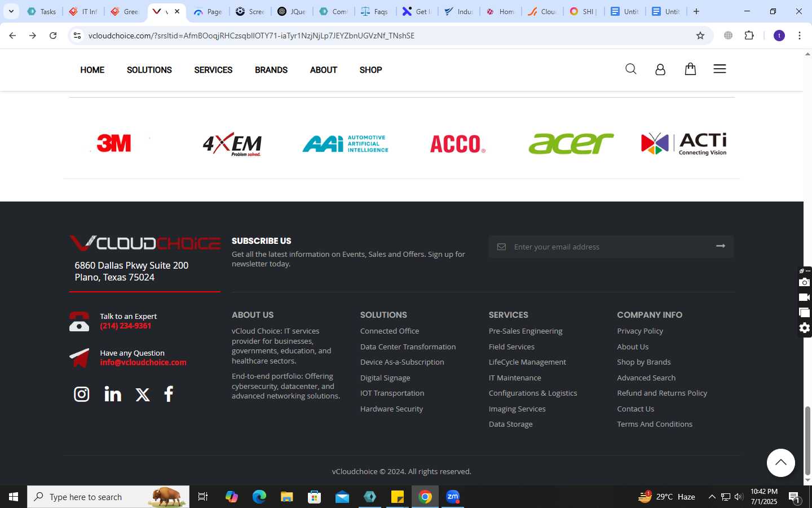This screenshot has height=508, width=812.
Task: Switch to the JQue browser tab
Action: (292, 11)
